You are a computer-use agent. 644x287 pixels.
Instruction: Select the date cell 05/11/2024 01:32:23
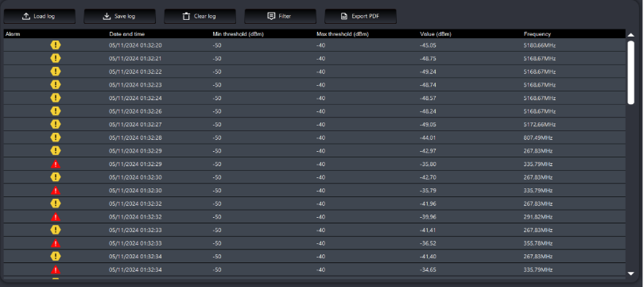coord(135,84)
